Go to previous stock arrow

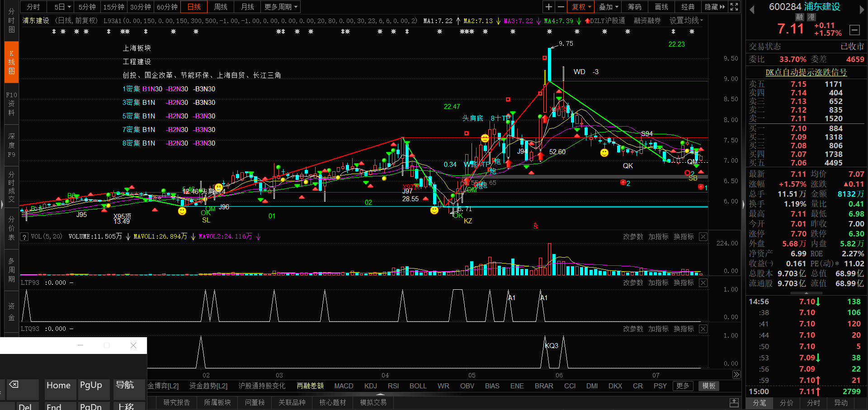(752, 9)
